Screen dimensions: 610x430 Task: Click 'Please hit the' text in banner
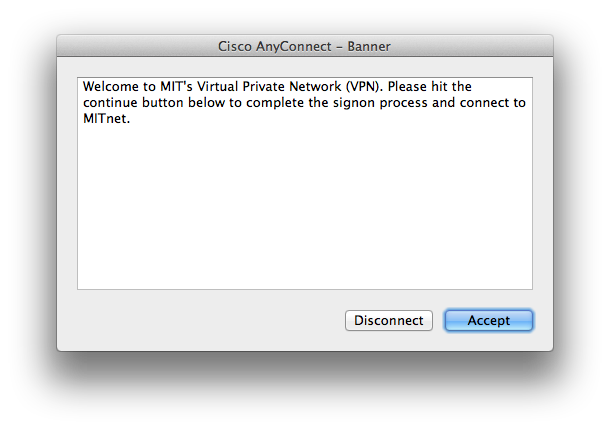(429, 86)
